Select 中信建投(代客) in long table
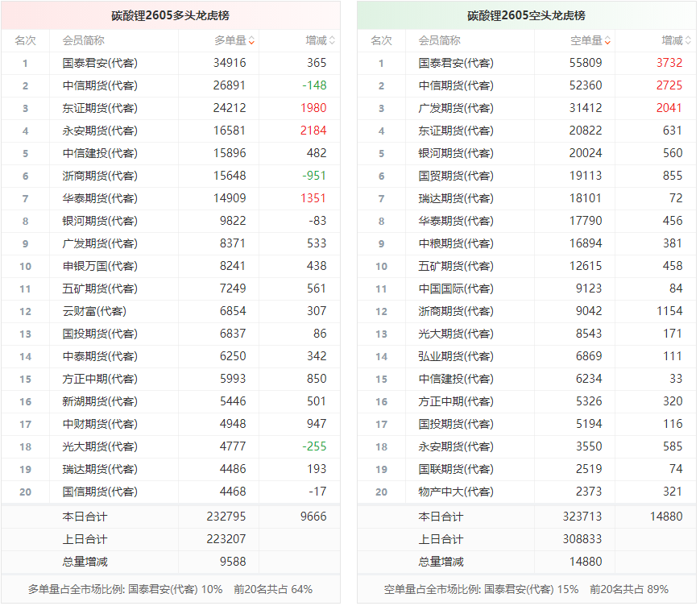This screenshot has width=700, height=606. pyautogui.click(x=100, y=153)
